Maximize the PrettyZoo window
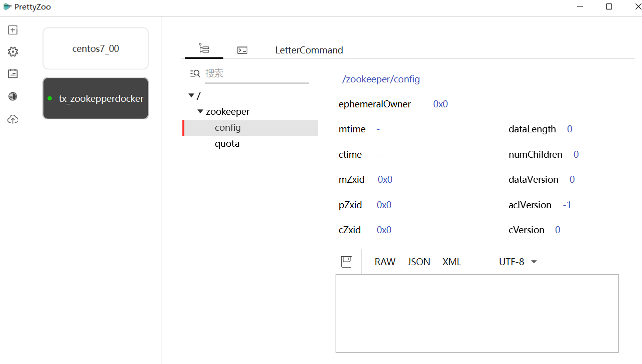 point(609,6)
